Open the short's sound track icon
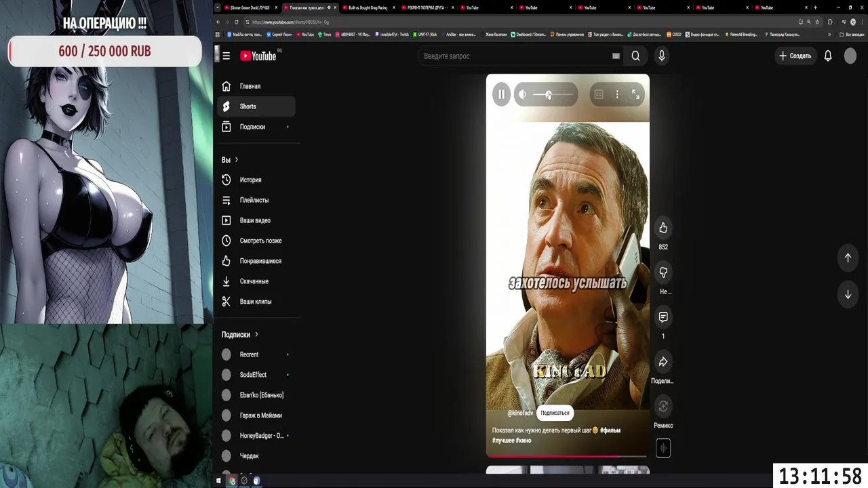This screenshot has width=868, height=488. (663, 448)
